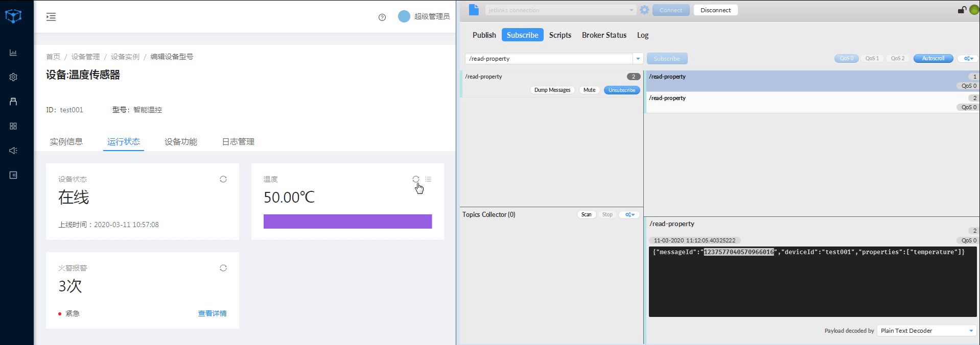
Task: Open the temperature history list icon
Action: click(x=428, y=179)
